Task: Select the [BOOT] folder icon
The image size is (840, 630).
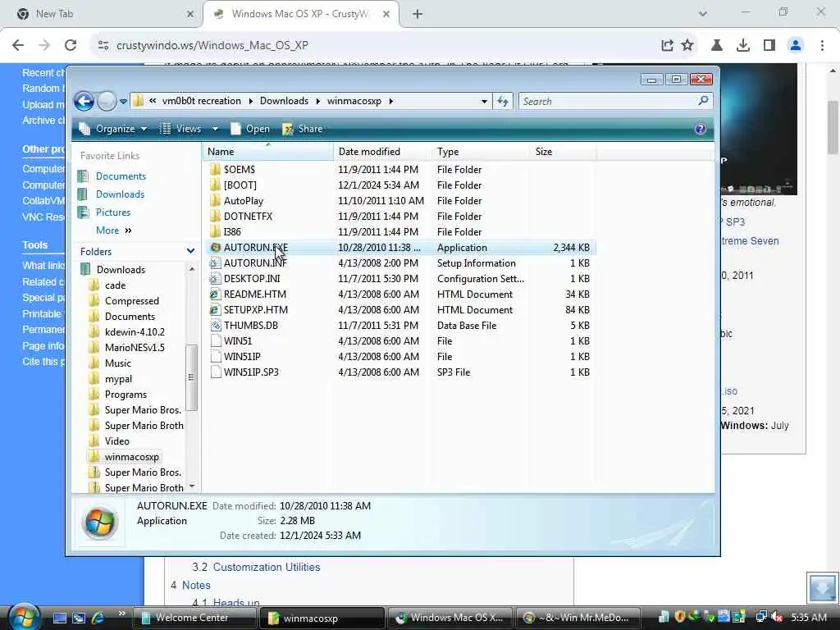Action: (x=216, y=185)
